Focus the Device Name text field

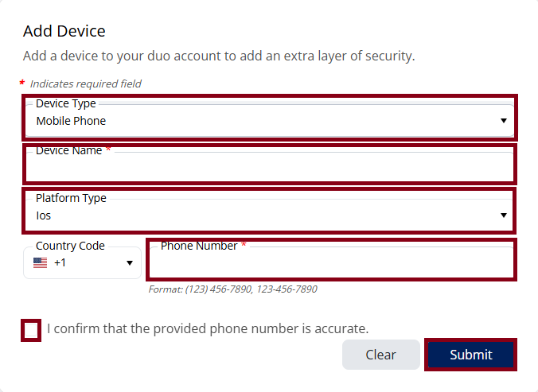269,166
